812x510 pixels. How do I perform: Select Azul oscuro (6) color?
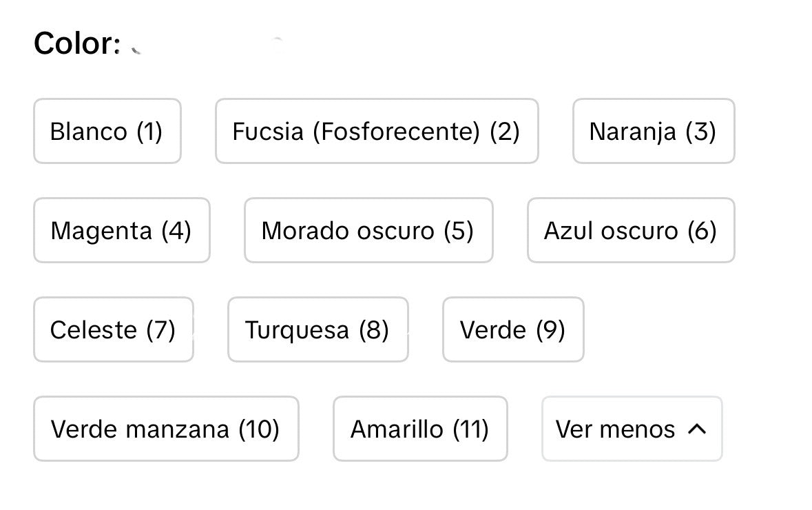click(630, 230)
